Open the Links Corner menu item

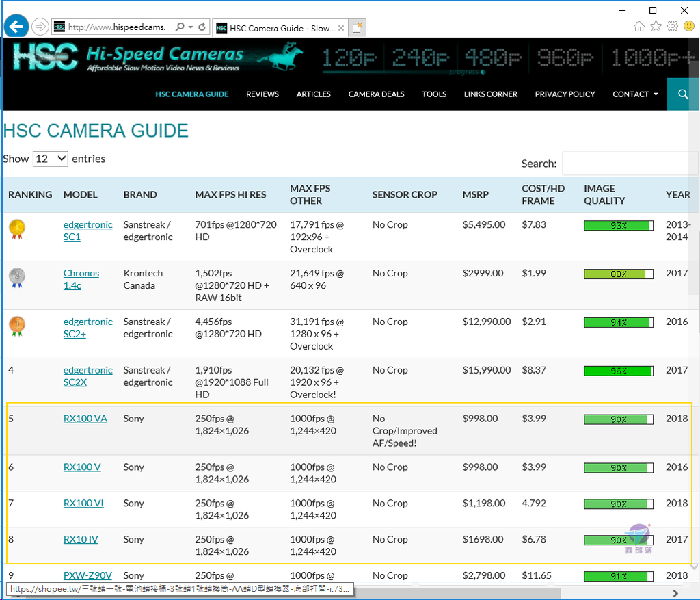pyautogui.click(x=491, y=94)
